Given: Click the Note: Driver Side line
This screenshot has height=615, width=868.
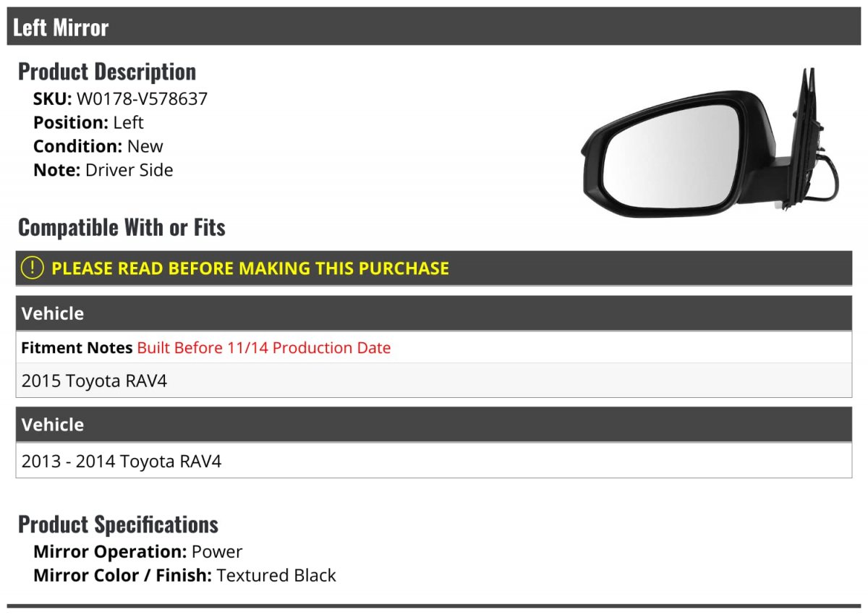Looking at the screenshot, I should (103, 170).
